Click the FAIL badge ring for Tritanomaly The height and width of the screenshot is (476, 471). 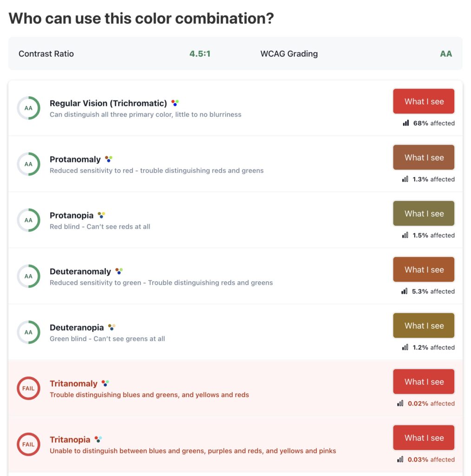pos(28,388)
